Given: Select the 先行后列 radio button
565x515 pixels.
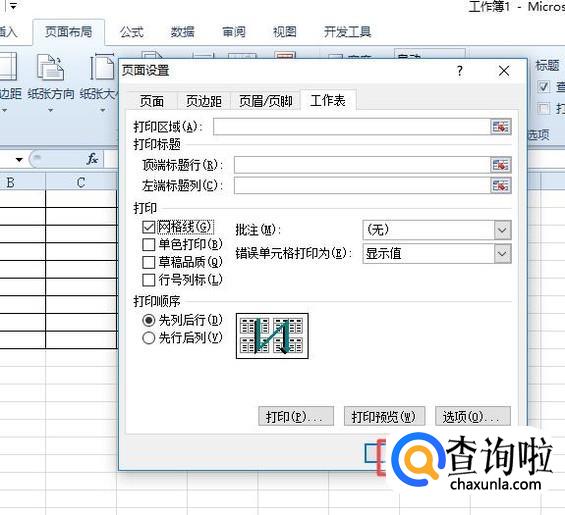Looking at the screenshot, I should coord(148,338).
